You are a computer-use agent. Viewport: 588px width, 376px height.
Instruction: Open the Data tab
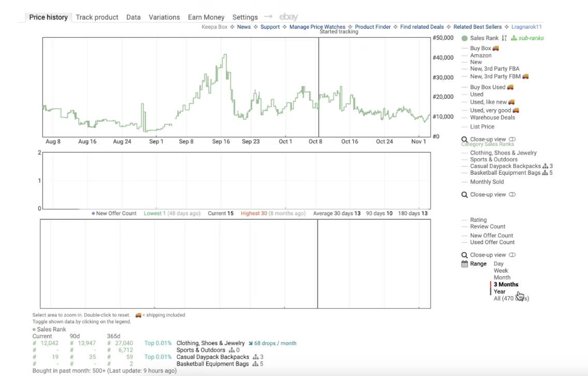coord(134,17)
